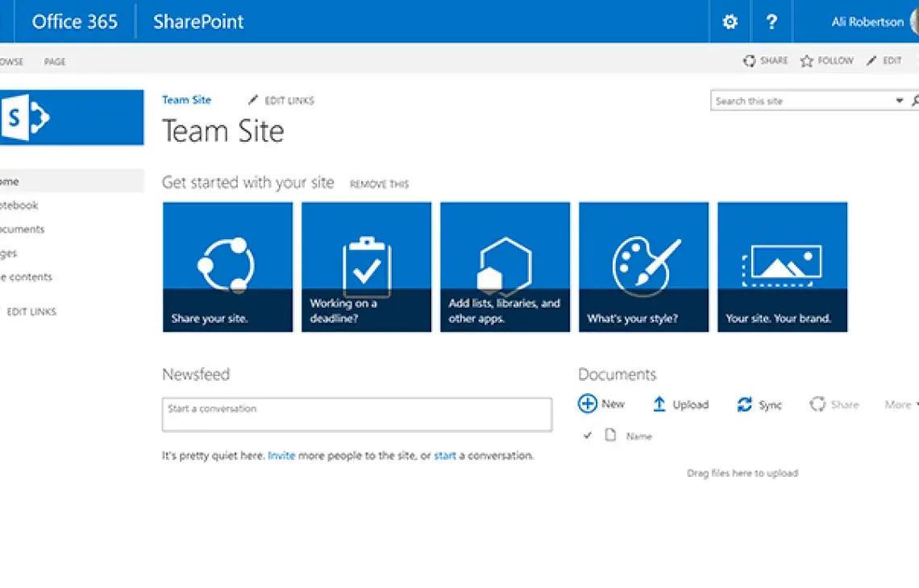Open the Working on a deadline tile
919x588 pixels.
click(366, 267)
